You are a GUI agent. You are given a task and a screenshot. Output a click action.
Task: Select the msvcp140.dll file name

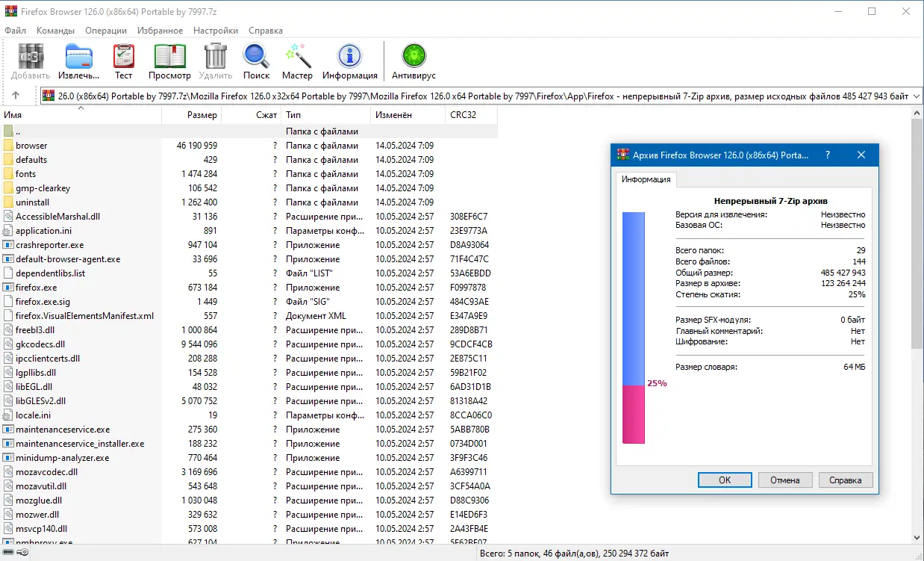(41, 529)
